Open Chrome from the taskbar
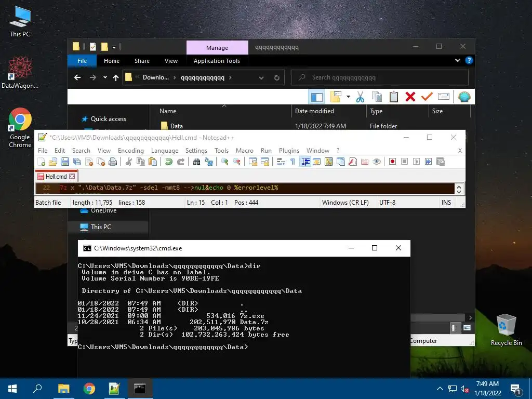532x399 pixels. tap(89, 389)
